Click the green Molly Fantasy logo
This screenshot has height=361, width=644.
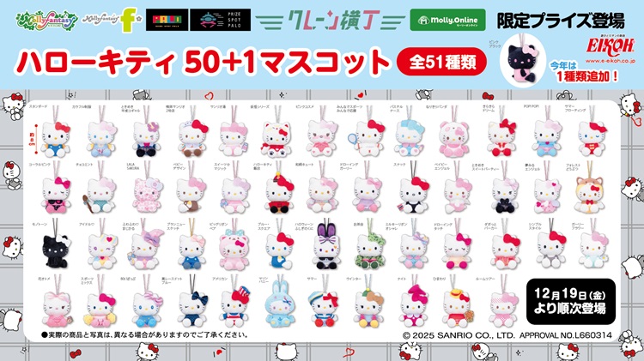coord(47,20)
